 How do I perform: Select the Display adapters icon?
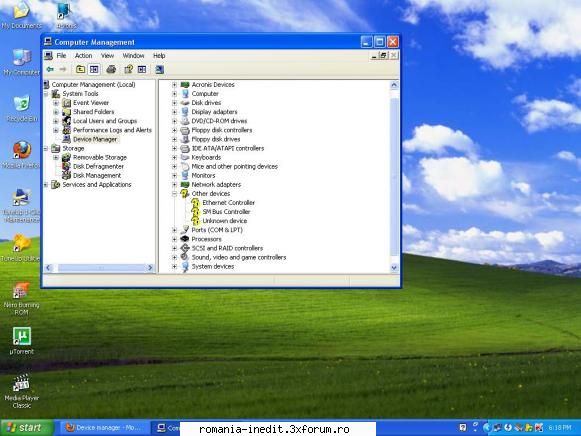[185, 112]
